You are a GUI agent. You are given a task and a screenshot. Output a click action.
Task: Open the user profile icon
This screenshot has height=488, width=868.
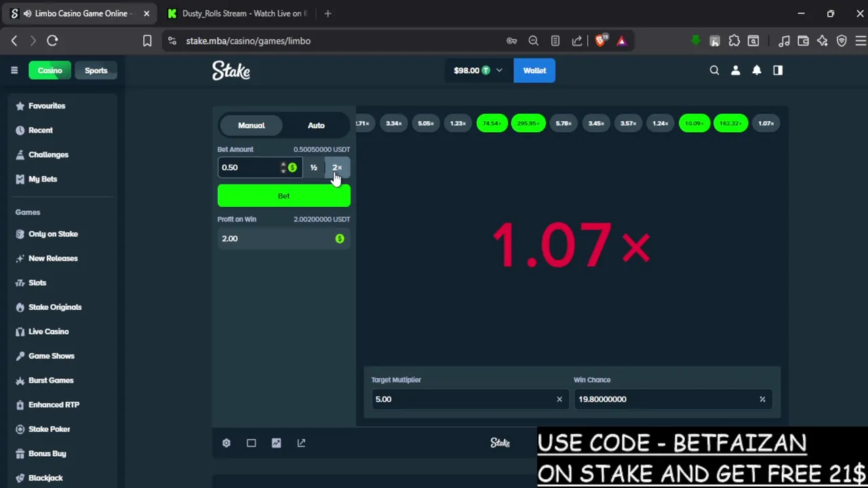736,70
